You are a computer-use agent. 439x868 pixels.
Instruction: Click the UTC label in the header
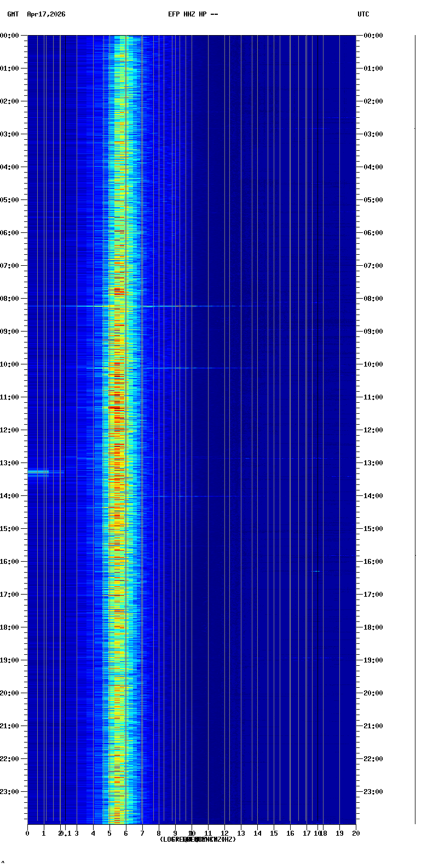(x=363, y=14)
